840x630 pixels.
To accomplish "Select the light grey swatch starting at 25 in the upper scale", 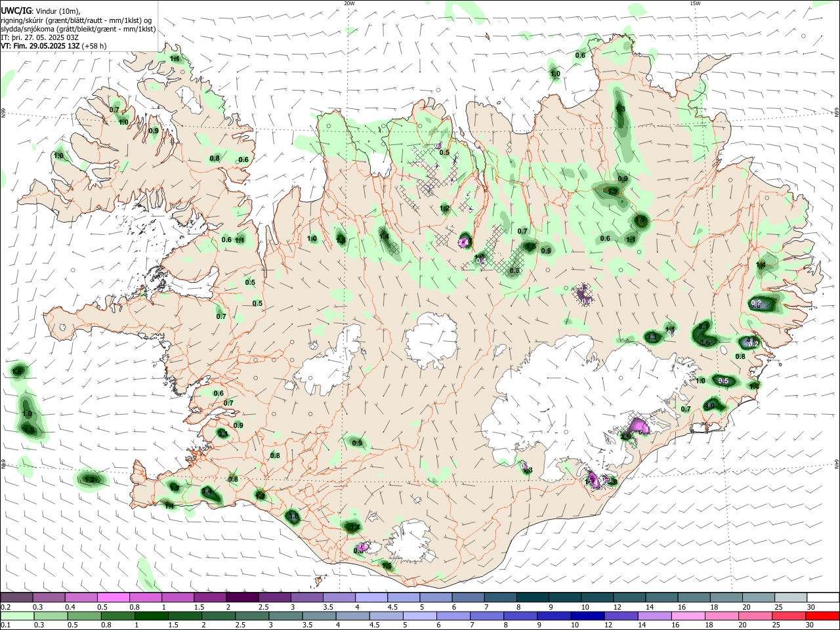I will pyautogui.click(x=790, y=598).
